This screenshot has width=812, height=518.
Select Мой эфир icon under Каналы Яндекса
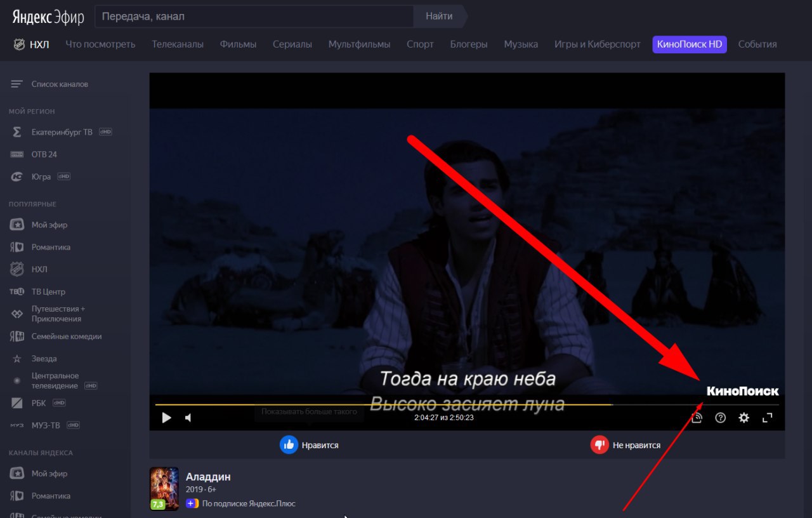pyautogui.click(x=17, y=474)
